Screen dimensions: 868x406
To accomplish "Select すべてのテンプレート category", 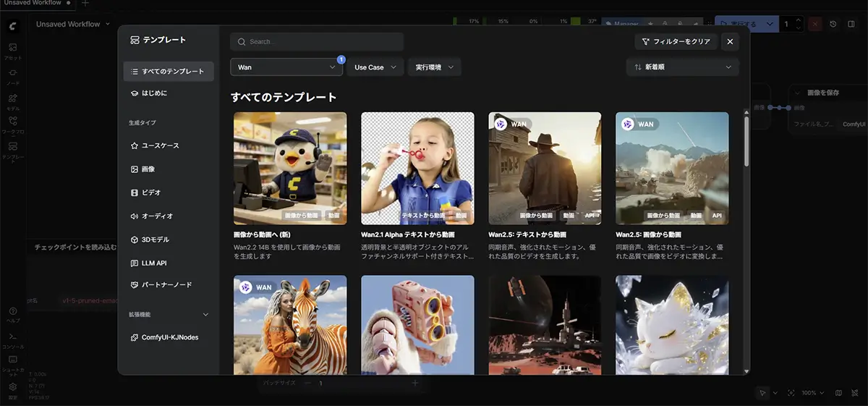I will (x=169, y=71).
